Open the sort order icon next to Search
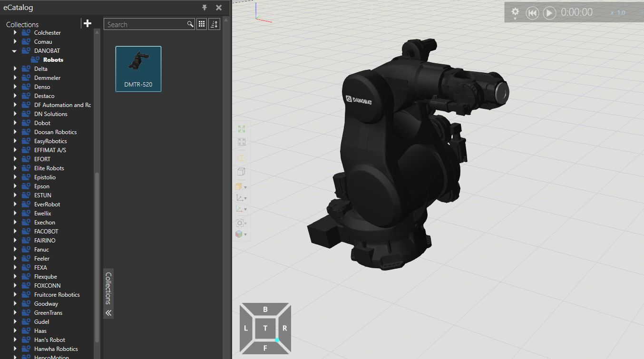This screenshot has height=359, width=644. 214,24
